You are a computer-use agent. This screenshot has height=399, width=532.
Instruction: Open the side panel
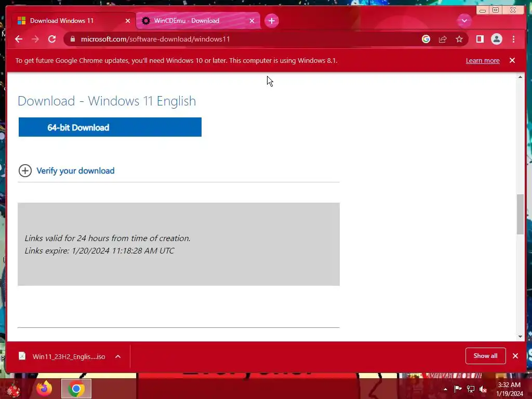pyautogui.click(x=480, y=39)
